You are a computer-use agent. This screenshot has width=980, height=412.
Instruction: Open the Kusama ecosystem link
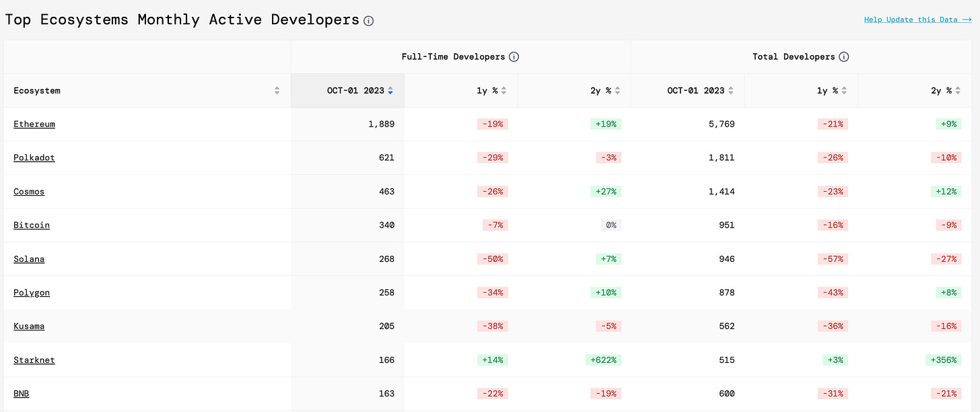[x=29, y=327]
